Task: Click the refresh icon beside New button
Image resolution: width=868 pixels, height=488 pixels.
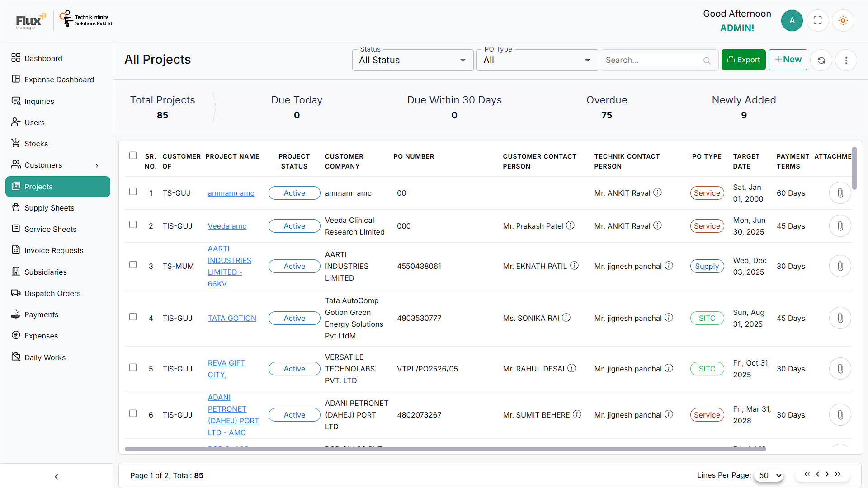Action: tap(821, 60)
